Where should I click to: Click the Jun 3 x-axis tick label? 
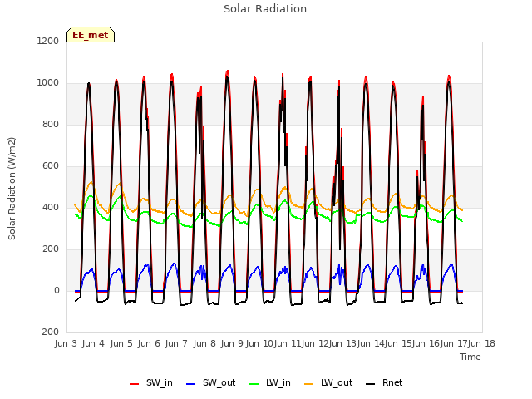tap(66, 343)
